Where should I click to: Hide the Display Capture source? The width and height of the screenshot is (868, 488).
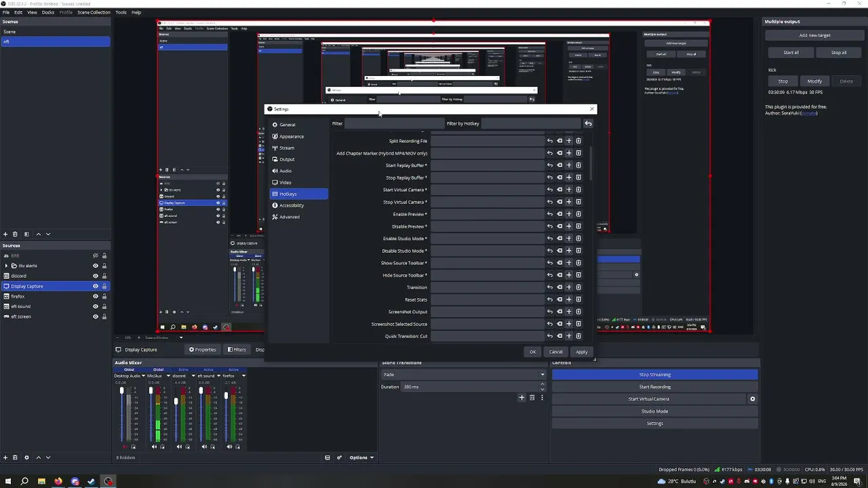point(96,286)
